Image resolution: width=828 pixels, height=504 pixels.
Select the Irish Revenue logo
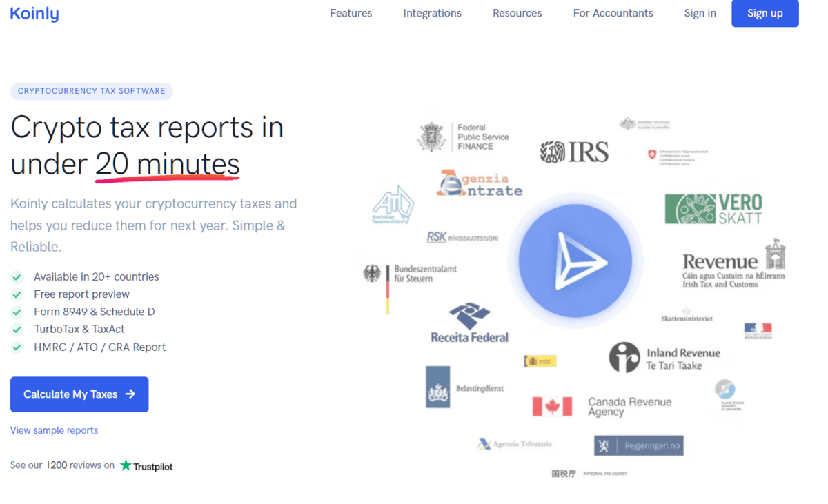click(733, 264)
